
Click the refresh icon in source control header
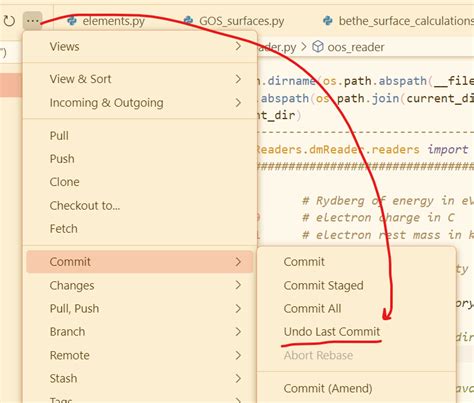9,21
